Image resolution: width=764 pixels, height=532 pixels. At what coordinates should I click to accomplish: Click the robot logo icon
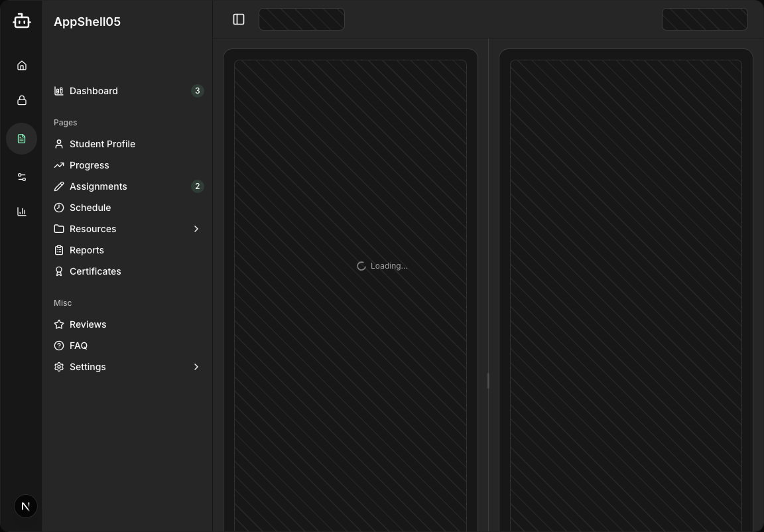pyautogui.click(x=22, y=21)
